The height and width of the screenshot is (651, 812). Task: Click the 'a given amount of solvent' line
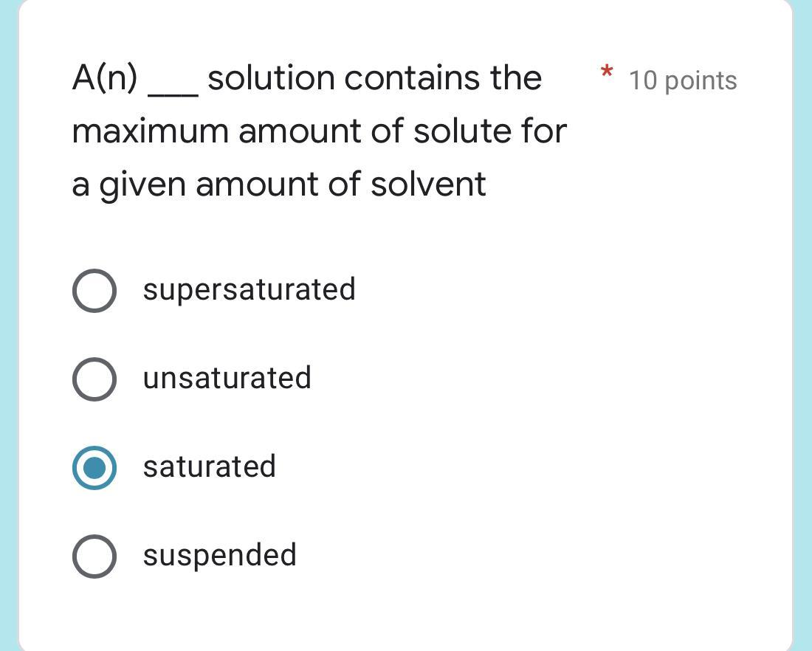279,185
